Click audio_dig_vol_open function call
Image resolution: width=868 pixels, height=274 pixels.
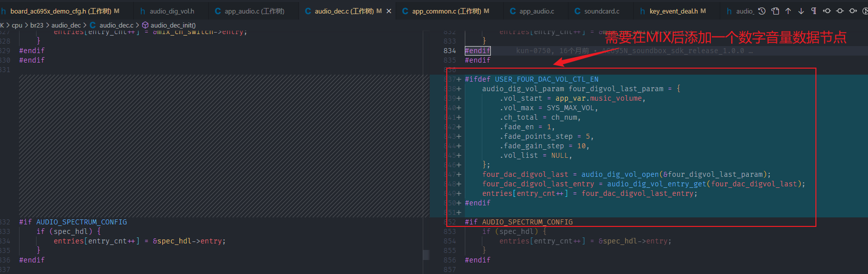pos(620,174)
